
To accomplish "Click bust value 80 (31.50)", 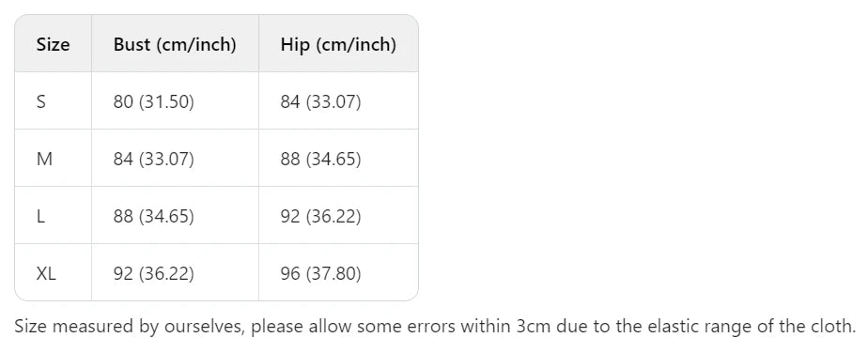I will coord(154,101).
